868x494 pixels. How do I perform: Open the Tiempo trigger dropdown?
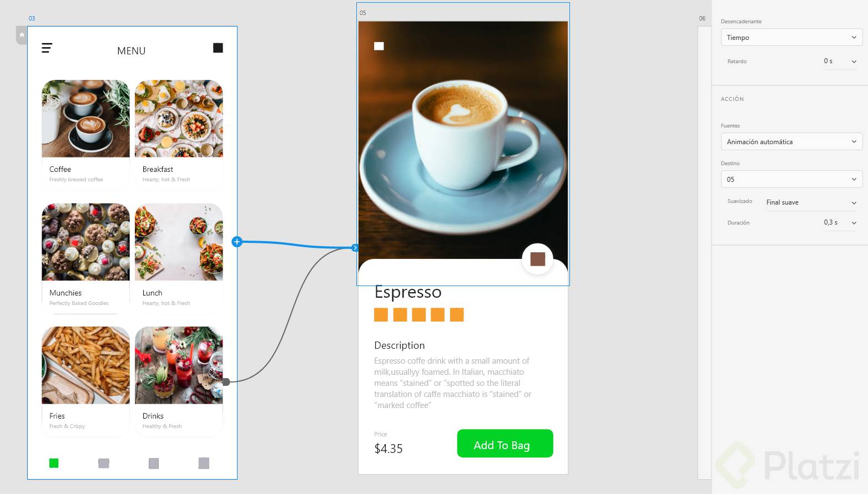(791, 38)
